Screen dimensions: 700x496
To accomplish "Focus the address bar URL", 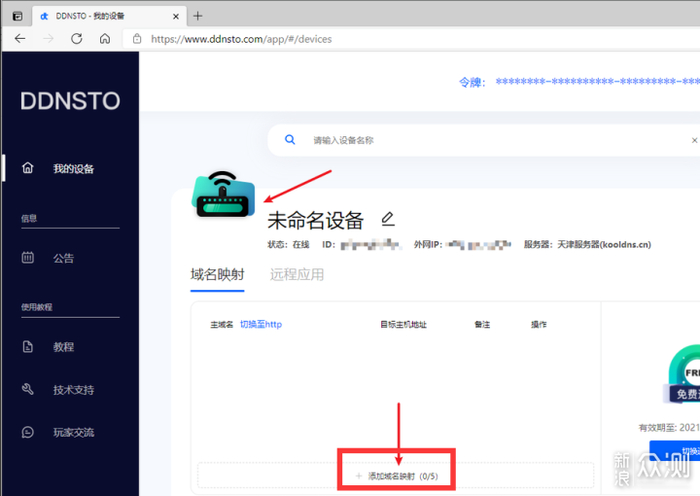I will tap(241, 39).
